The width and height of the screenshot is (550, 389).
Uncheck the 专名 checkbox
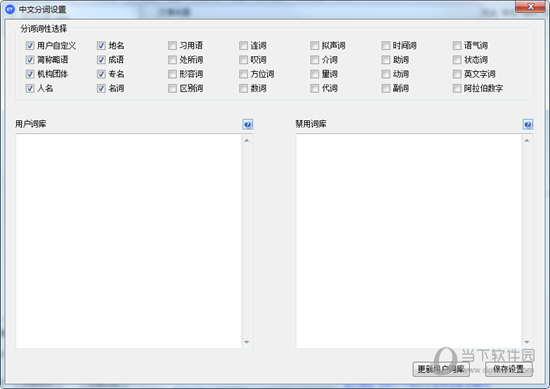point(101,74)
